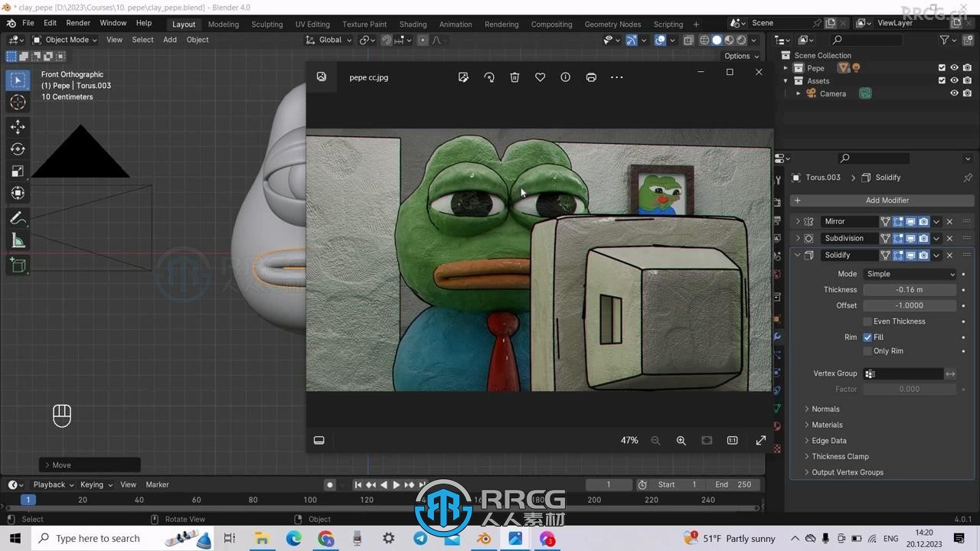Choose the Transform tool in the left toolbar
Viewport: 980px width, 551px height.
18,194
